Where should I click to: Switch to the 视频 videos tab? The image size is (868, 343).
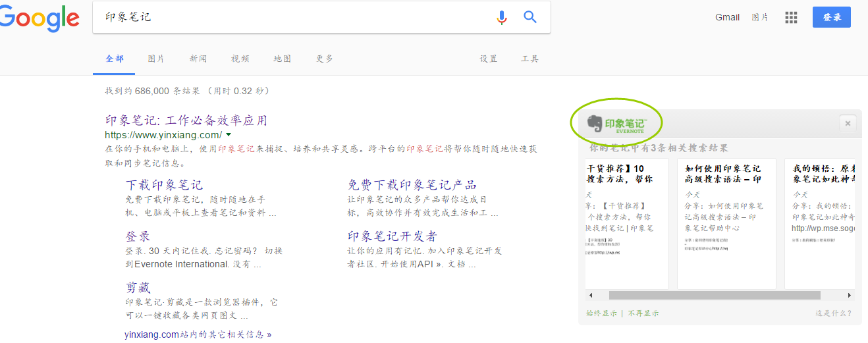(240, 59)
